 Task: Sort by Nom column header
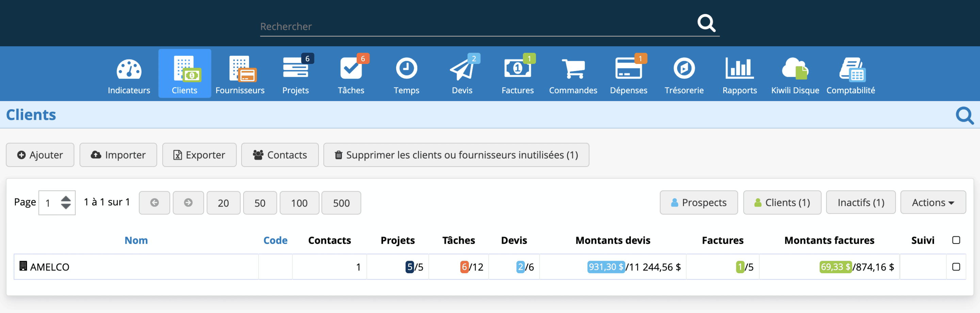(x=136, y=240)
